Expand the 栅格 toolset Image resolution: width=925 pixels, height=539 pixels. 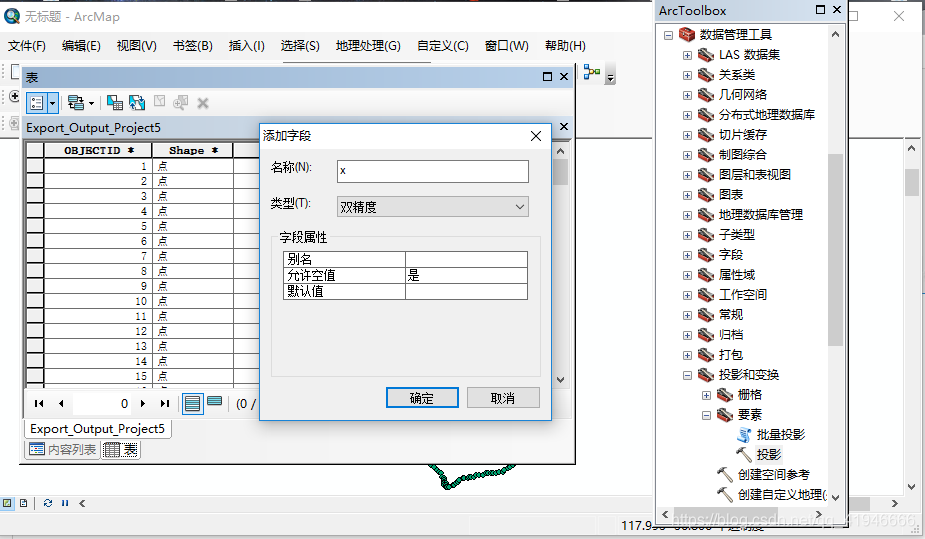tap(707, 395)
